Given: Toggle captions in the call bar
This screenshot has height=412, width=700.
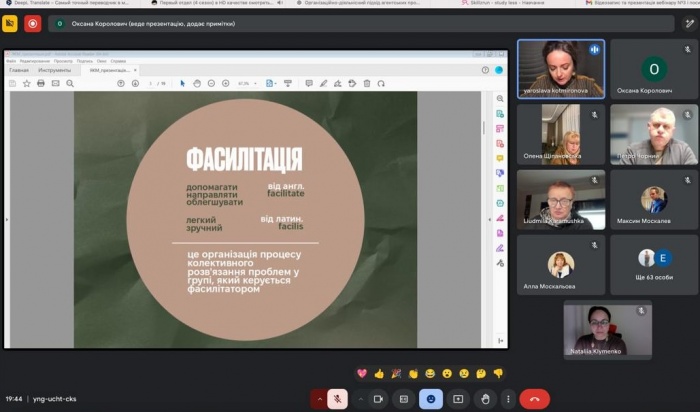Looking at the screenshot, I should click(x=404, y=398).
